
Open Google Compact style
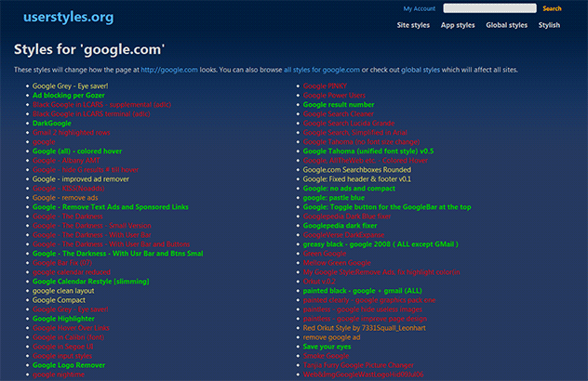click(x=59, y=300)
